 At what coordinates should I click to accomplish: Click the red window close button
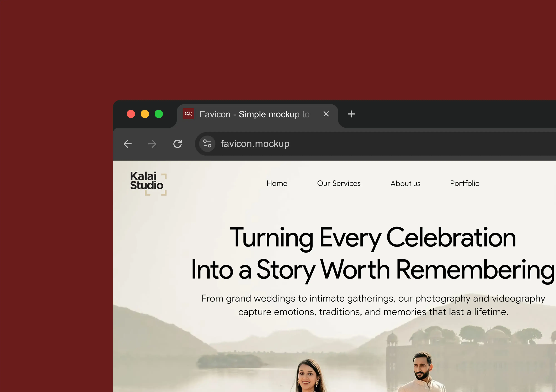131,114
